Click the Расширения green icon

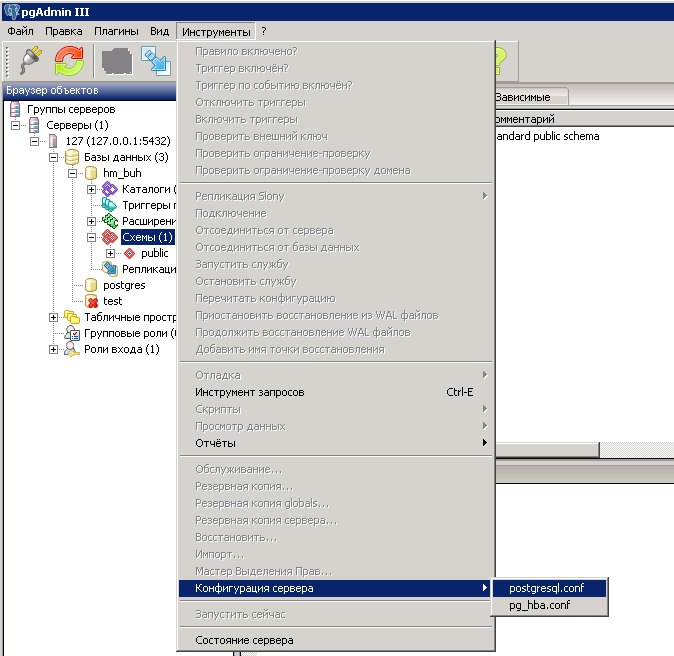(x=110, y=221)
